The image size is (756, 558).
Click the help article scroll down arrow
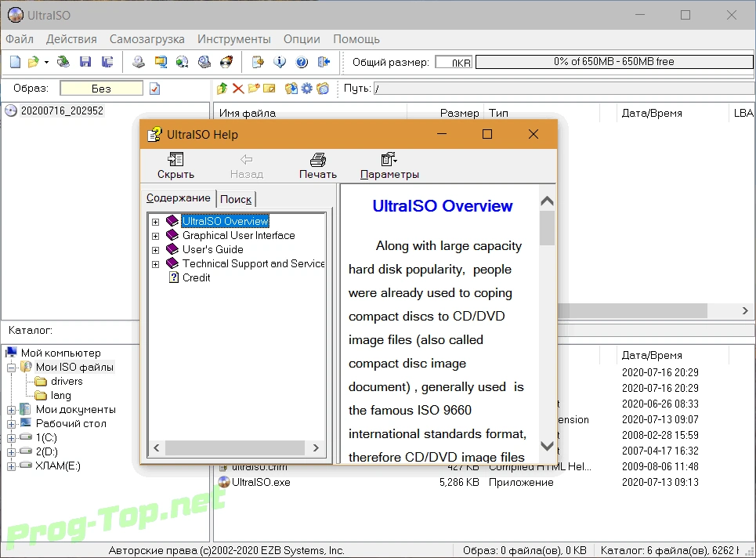pyautogui.click(x=547, y=446)
